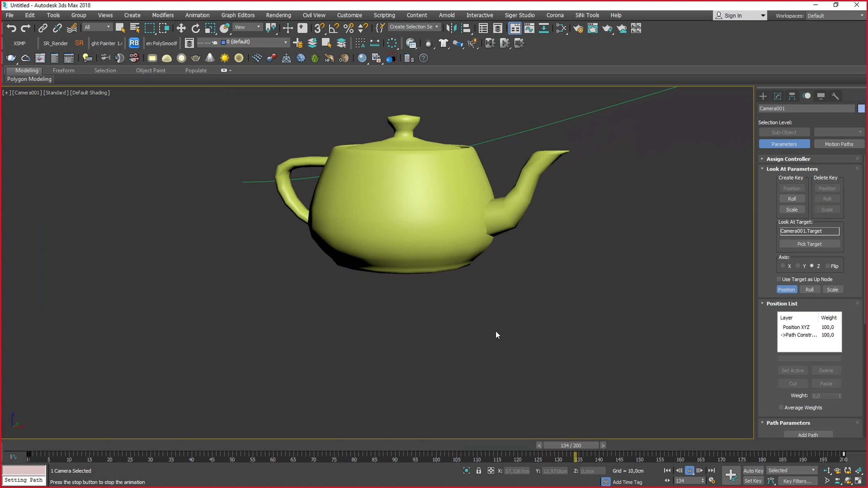
Task: Click the 134 / 200 time slider
Action: (571, 445)
